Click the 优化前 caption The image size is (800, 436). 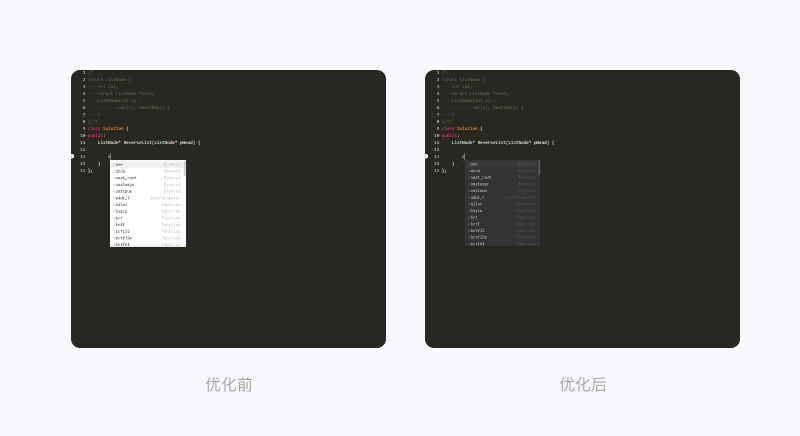pyautogui.click(x=229, y=384)
